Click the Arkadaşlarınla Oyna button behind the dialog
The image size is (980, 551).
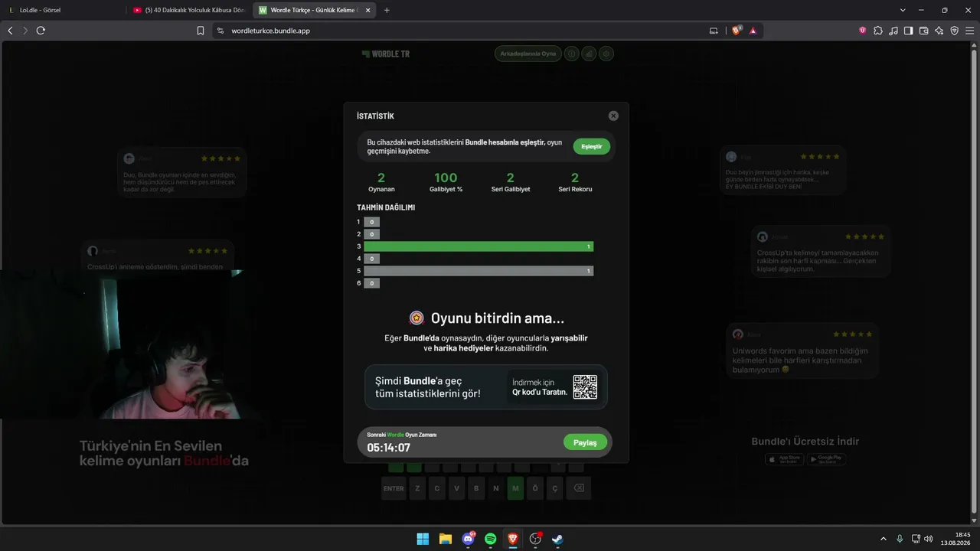pyautogui.click(x=528, y=54)
